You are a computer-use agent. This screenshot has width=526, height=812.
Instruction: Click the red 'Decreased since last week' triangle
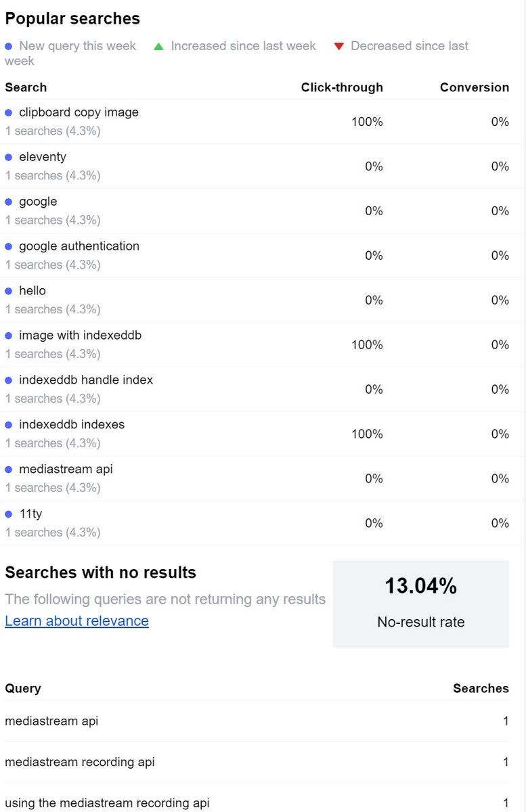click(x=339, y=46)
